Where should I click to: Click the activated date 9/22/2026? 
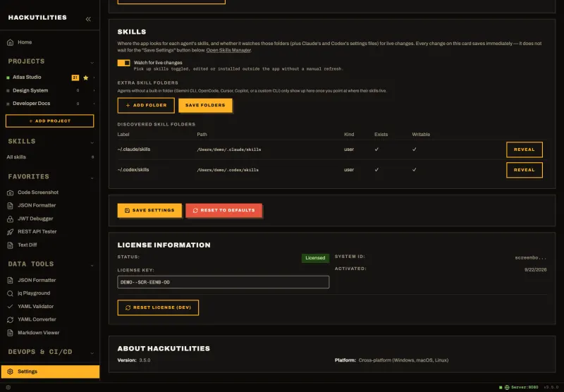point(535,270)
